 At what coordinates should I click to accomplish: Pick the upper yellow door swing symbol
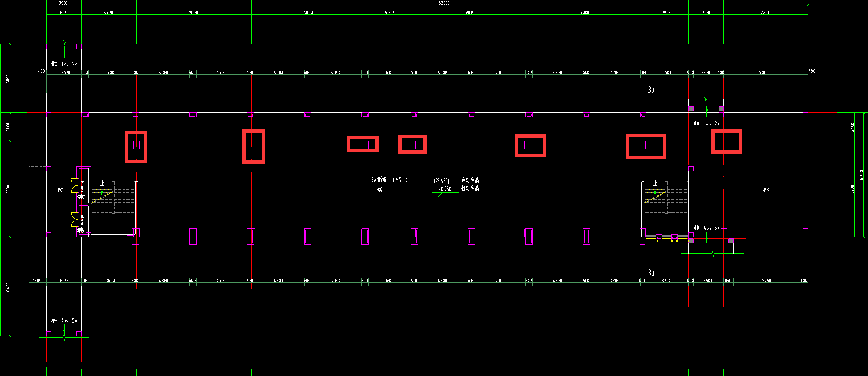[x=74, y=186]
